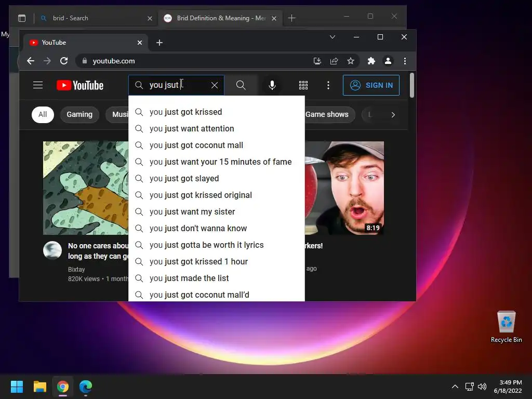This screenshot has height=399, width=532.
Task: Show more filter chips with right chevron
Action: pyautogui.click(x=393, y=115)
